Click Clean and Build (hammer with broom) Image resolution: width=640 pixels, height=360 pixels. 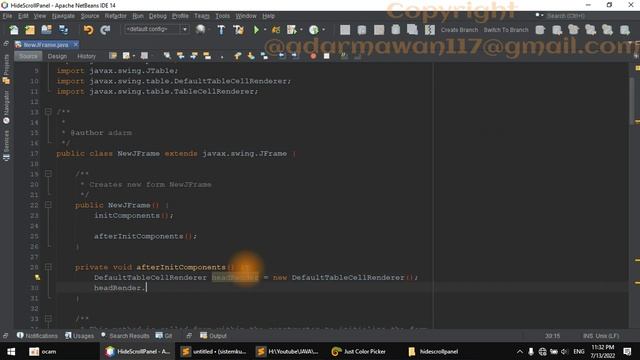point(238,30)
